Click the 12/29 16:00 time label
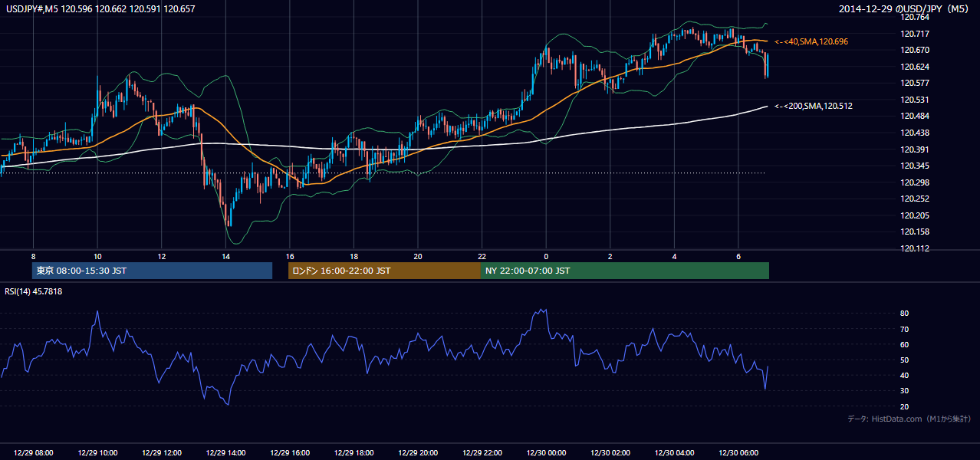Screen dimensions: 980x460 point(290,453)
